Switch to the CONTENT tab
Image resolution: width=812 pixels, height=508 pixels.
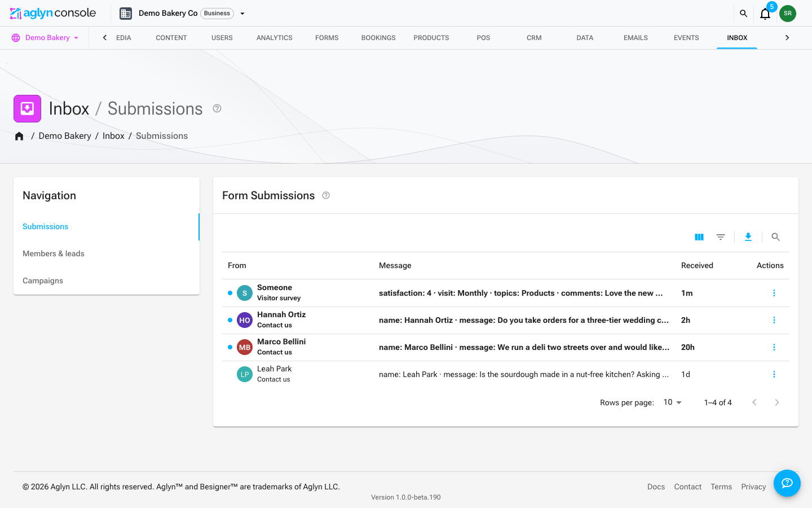(171, 38)
